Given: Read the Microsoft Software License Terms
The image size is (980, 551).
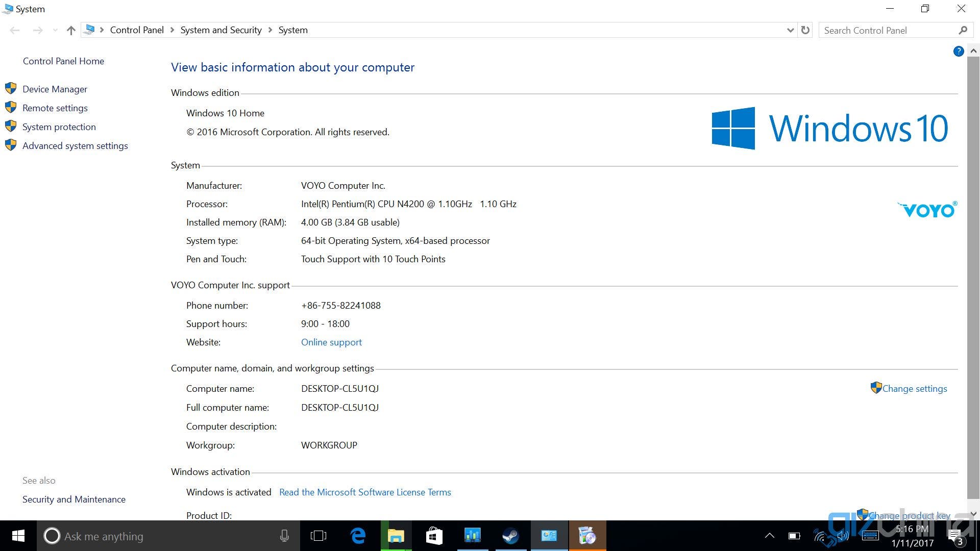Looking at the screenshot, I should [365, 492].
